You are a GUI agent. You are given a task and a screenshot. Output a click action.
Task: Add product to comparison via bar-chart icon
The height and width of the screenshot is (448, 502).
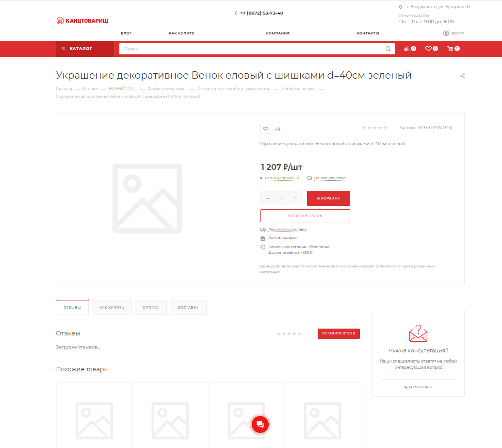click(277, 128)
